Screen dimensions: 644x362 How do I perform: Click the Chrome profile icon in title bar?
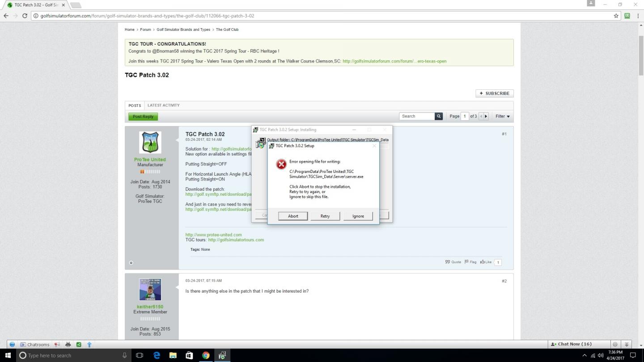591,3
